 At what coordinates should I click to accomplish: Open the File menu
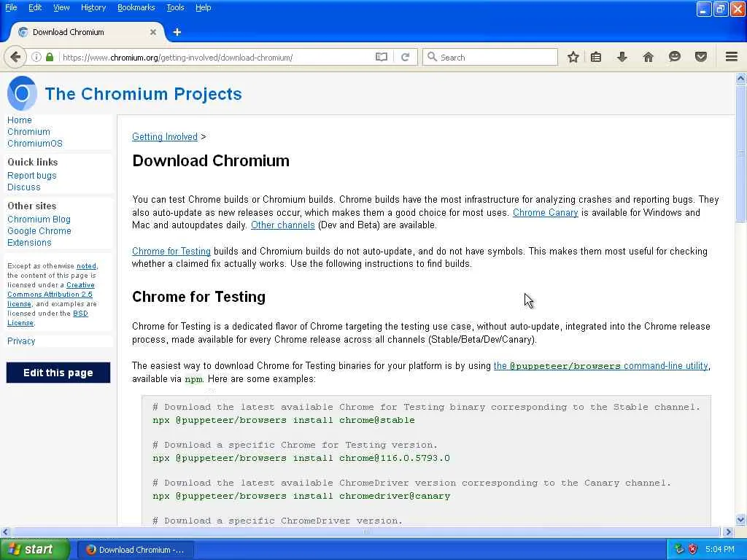(x=11, y=7)
